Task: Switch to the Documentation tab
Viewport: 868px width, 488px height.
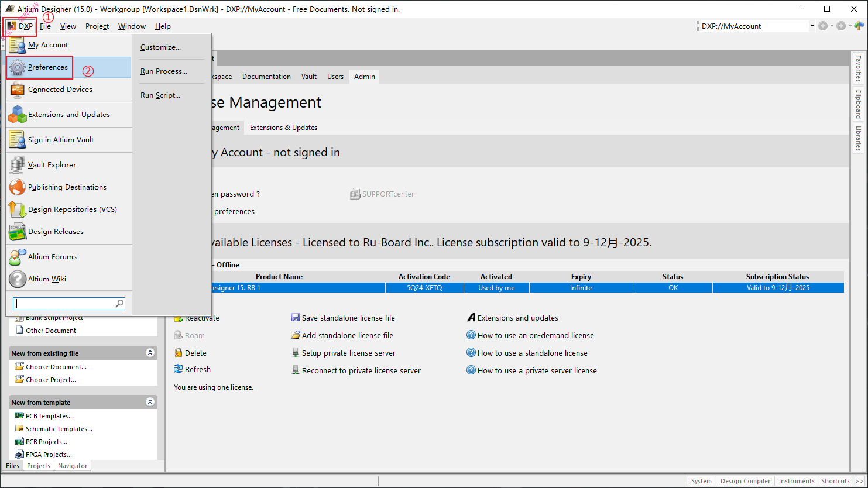Action: click(x=266, y=77)
